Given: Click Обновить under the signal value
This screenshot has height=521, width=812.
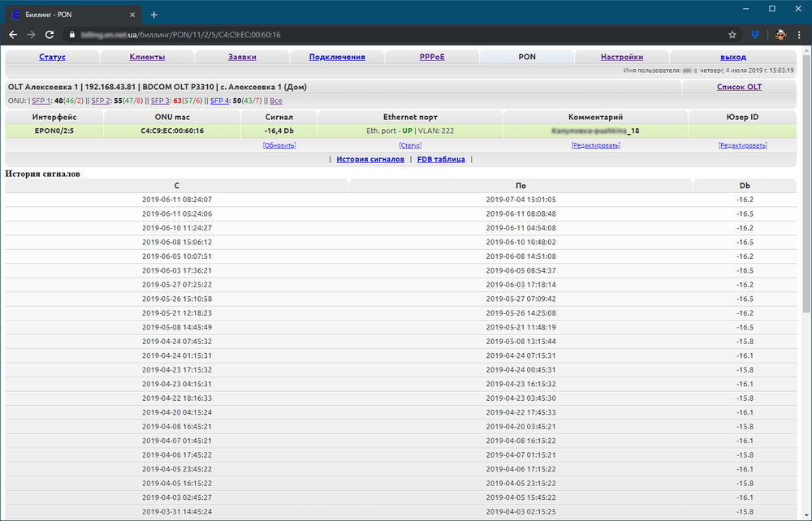Looking at the screenshot, I should click(279, 145).
